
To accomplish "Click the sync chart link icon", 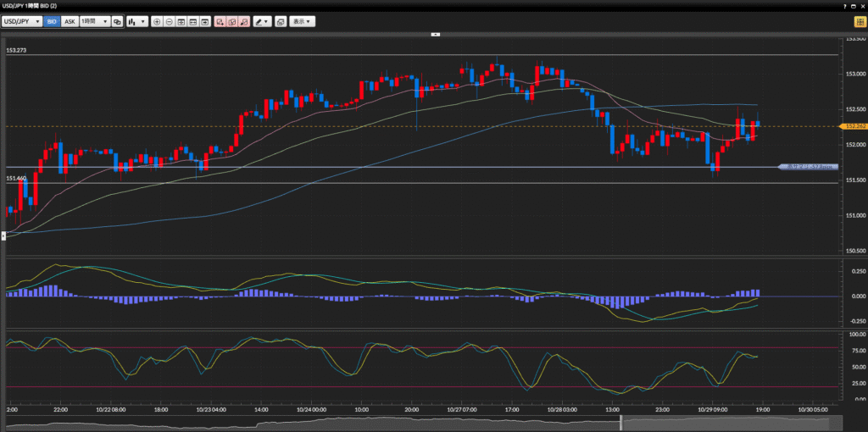I will click(117, 21).
